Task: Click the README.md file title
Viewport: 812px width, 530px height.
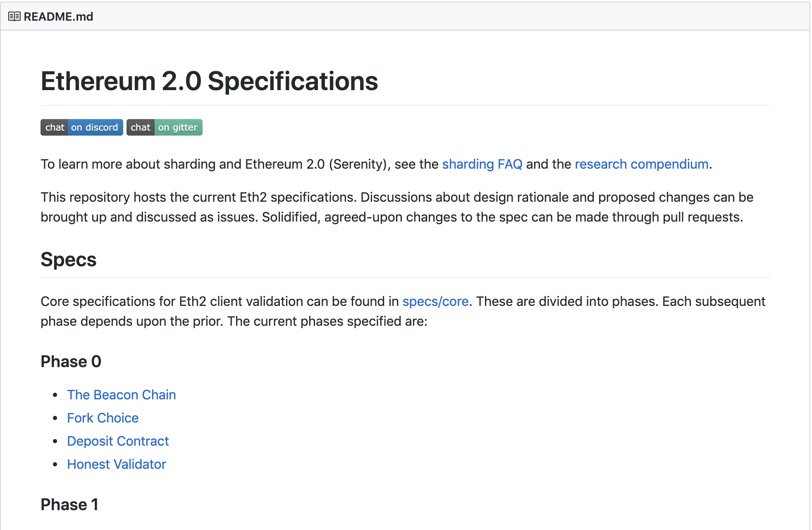Action: pos(58,17)
